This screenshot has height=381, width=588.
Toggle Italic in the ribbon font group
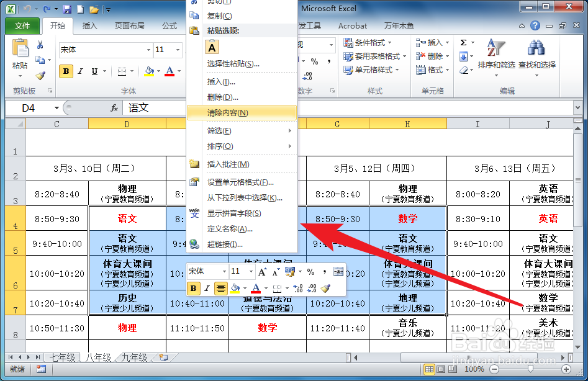coord(80,71)
